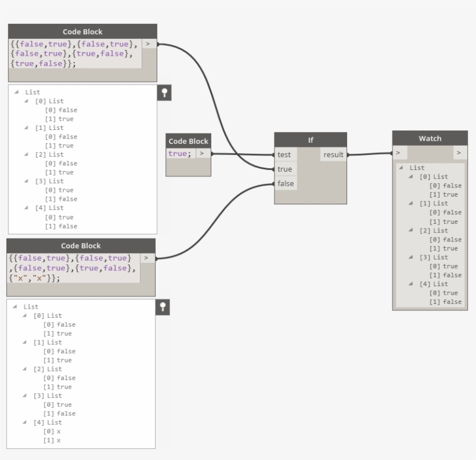Collapse the [0] List in the Watch node
The height and width of the screenshot is (460, 476).
pyautogui.click(x=412, y=176)
